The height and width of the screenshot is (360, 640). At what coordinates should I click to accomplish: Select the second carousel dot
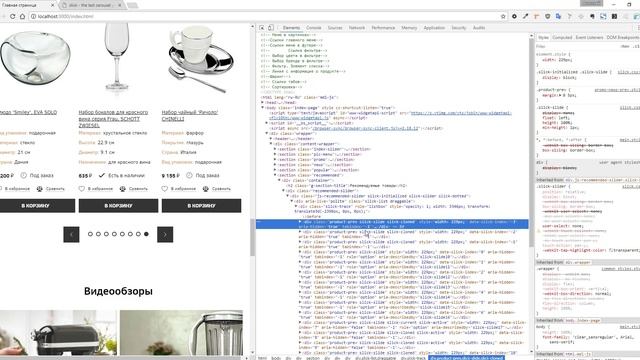coord(98,234)
